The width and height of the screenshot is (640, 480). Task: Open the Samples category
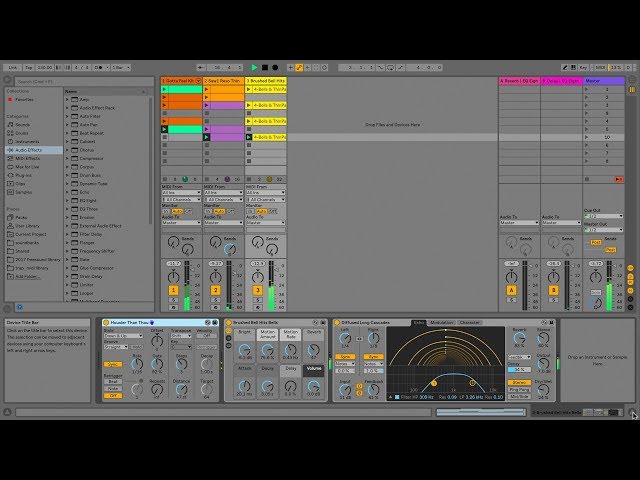(23, 192)
